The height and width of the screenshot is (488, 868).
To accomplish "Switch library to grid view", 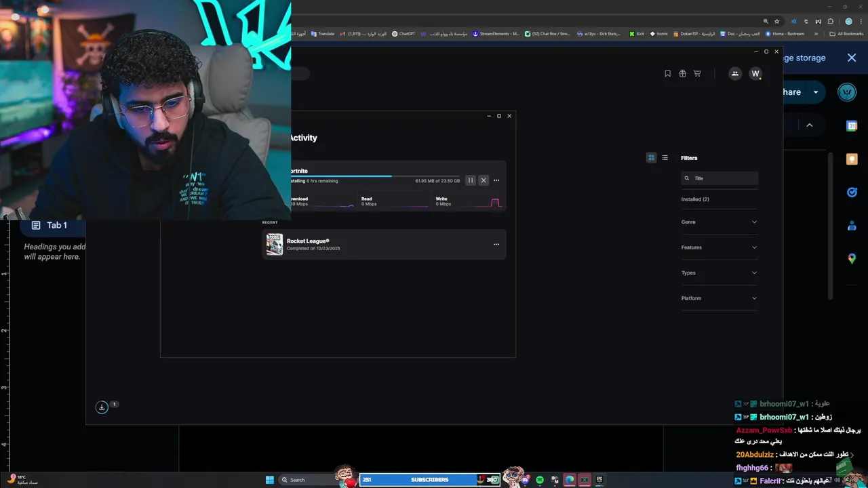I will pos(651,158).
